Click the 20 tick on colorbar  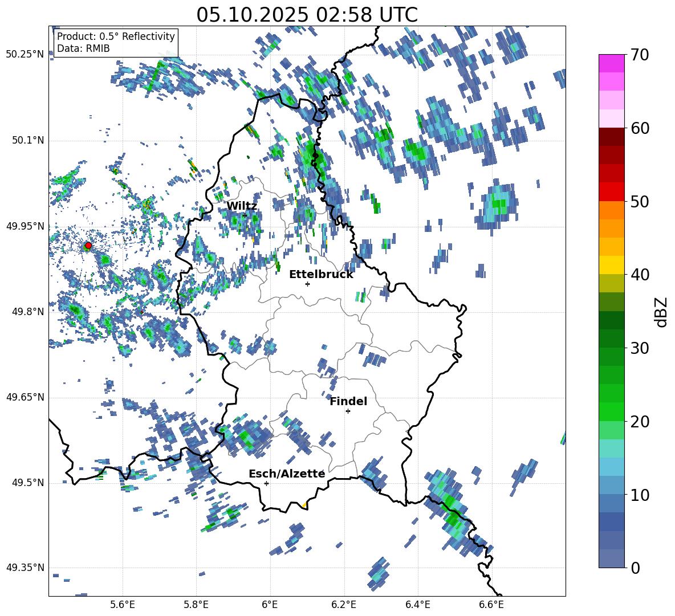click(640, 422)
